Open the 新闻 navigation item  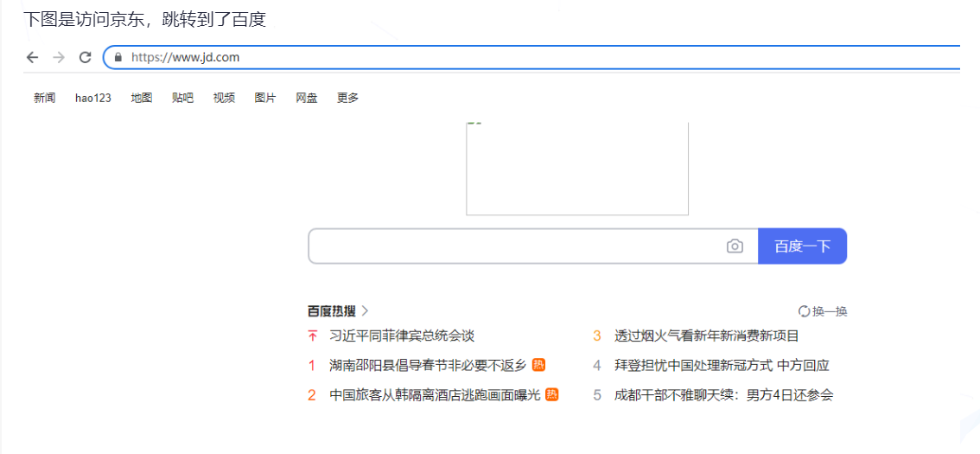44,98
